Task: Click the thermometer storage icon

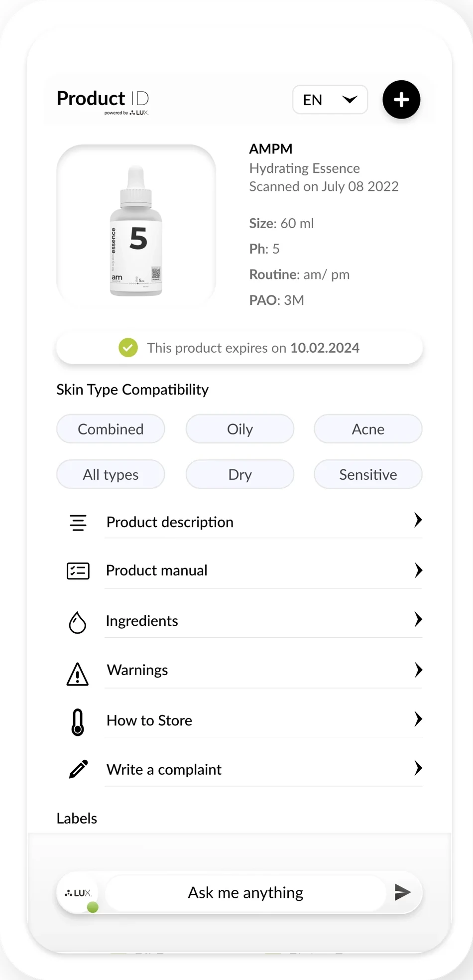Action: tap(78, 722)
